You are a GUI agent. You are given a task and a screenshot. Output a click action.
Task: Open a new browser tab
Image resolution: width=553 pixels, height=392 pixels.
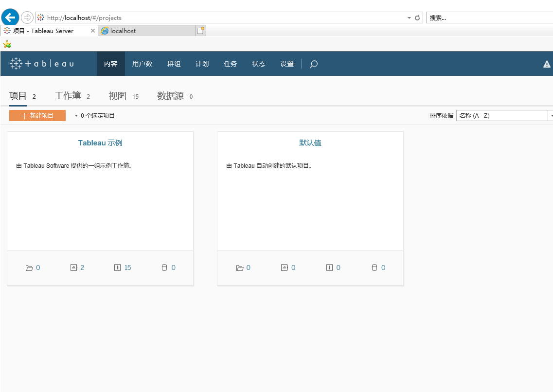(201, 30)
